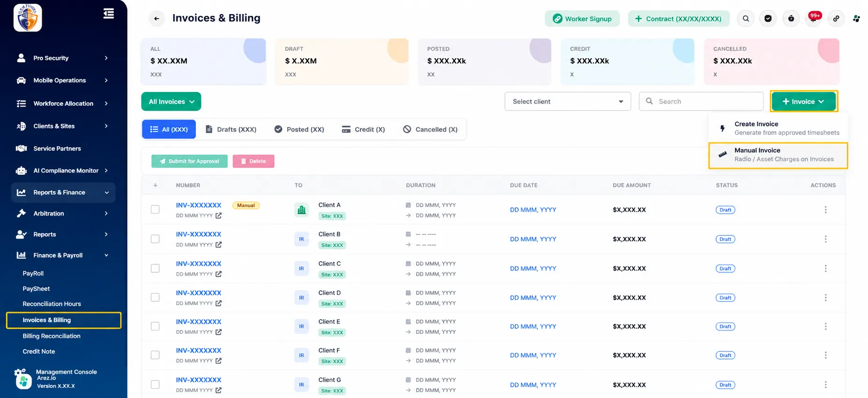Open Credit Note in sidebar
Image resolution: width=868 pixels, height=398 pixels.
(39, 352)
